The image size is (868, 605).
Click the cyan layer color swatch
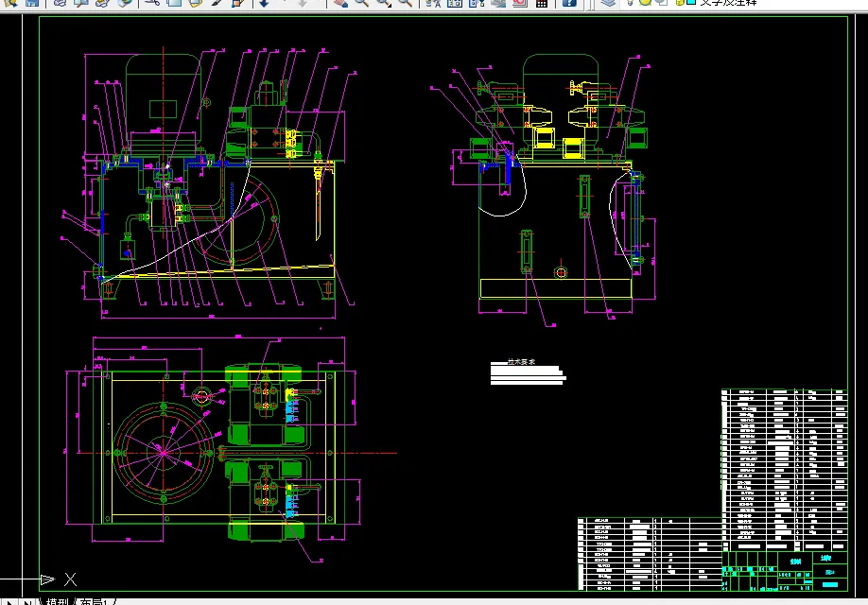coord(691,2)
